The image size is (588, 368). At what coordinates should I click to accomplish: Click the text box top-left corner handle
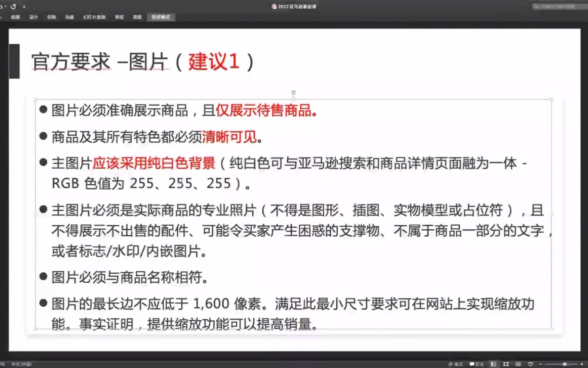[x=35, y=99]
